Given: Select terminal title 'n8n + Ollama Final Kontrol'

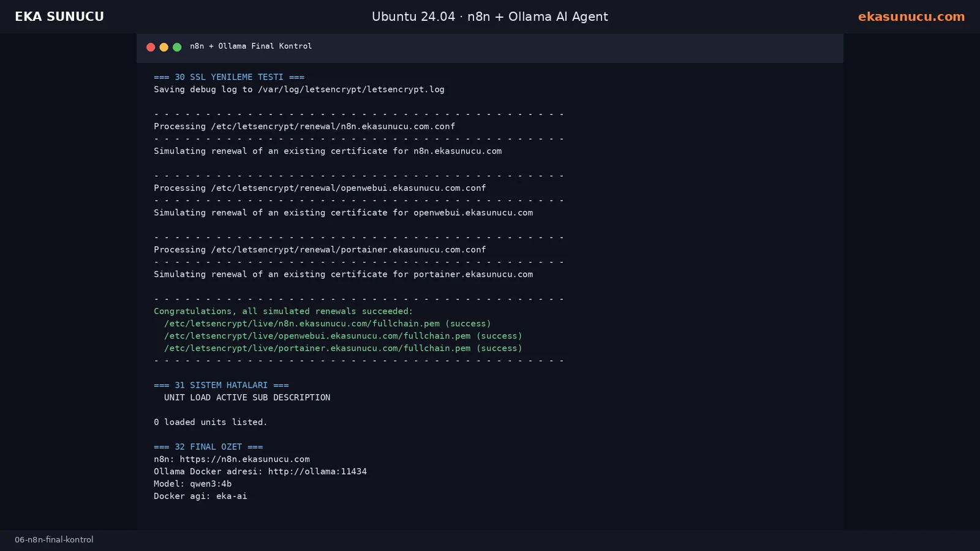Looking at the screenshot, I should [251, 47].
